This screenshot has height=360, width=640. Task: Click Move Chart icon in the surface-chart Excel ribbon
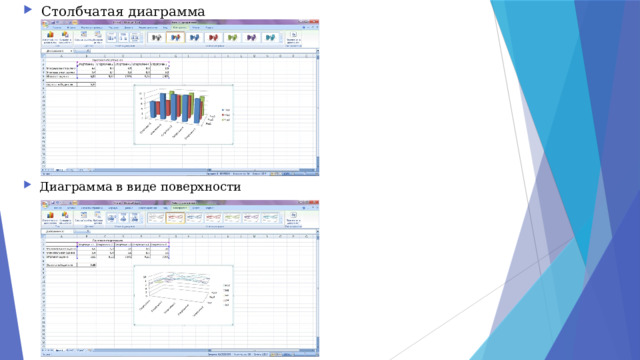[293, 218]
